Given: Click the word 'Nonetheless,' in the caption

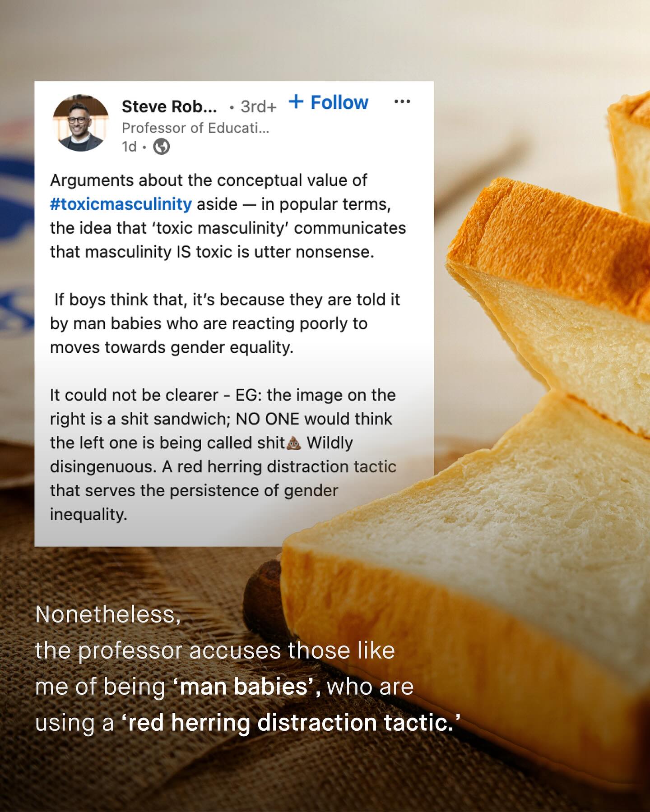Looking at the screenshot, I should [108, 614].
